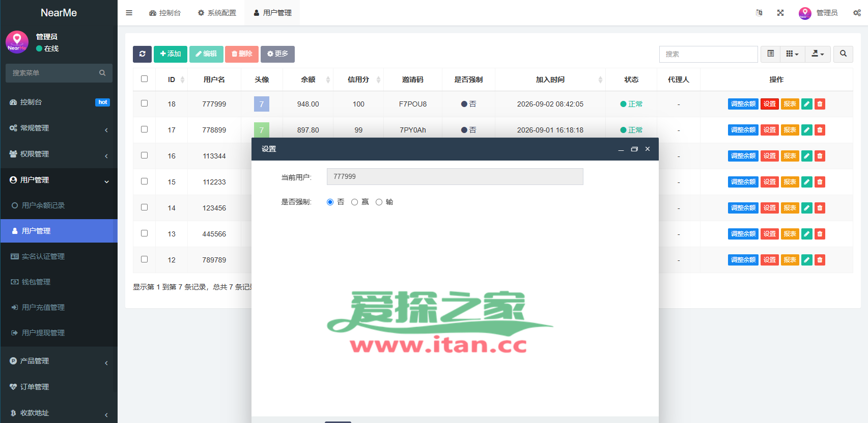The height and width of the screenshot is (423, 868).
Task: Select the 输 radio option
Action: coord(379,202)
